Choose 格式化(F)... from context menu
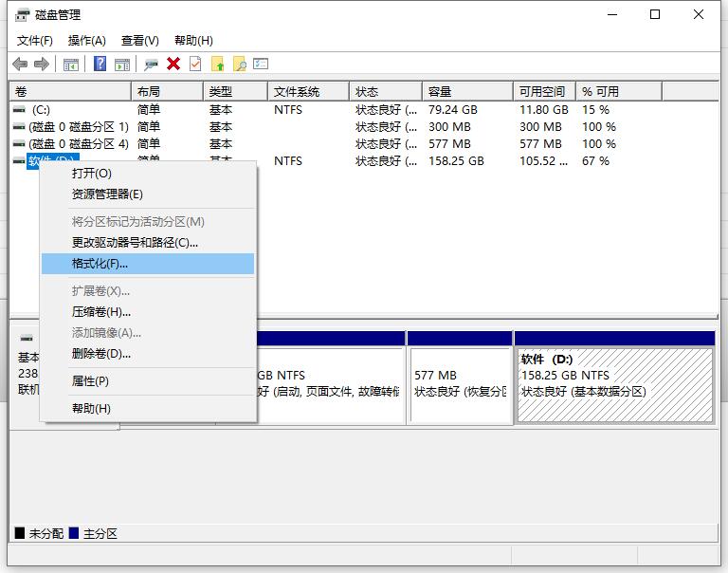The width and height of the screenshot is (728, 573). (100, 264)
